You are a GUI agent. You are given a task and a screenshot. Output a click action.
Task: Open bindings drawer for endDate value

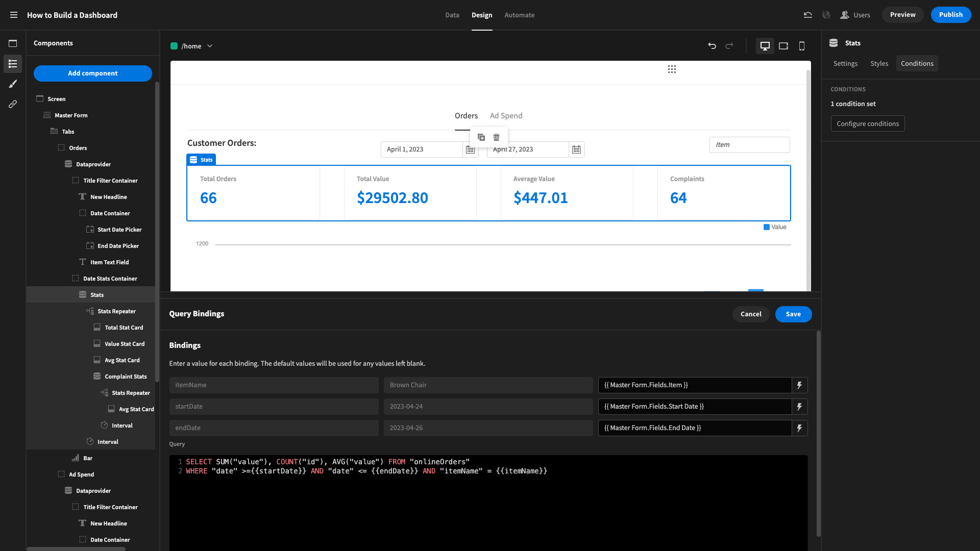point(800,428)
